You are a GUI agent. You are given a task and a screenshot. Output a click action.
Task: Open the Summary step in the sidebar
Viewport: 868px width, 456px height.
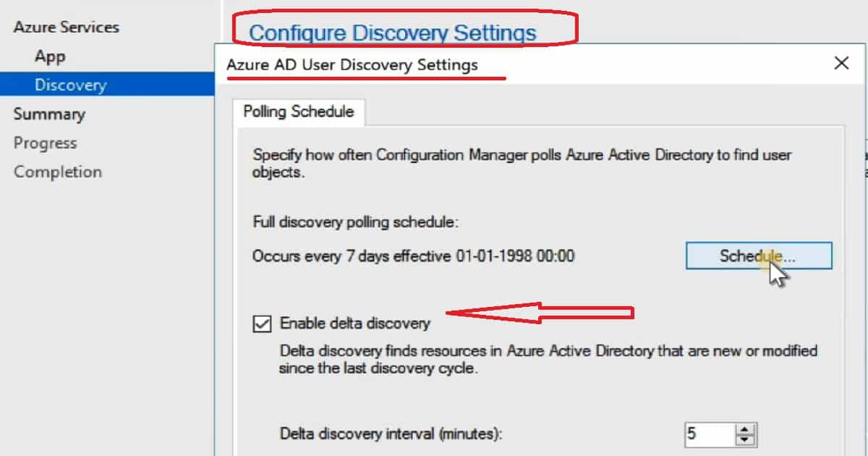[49, 114]
